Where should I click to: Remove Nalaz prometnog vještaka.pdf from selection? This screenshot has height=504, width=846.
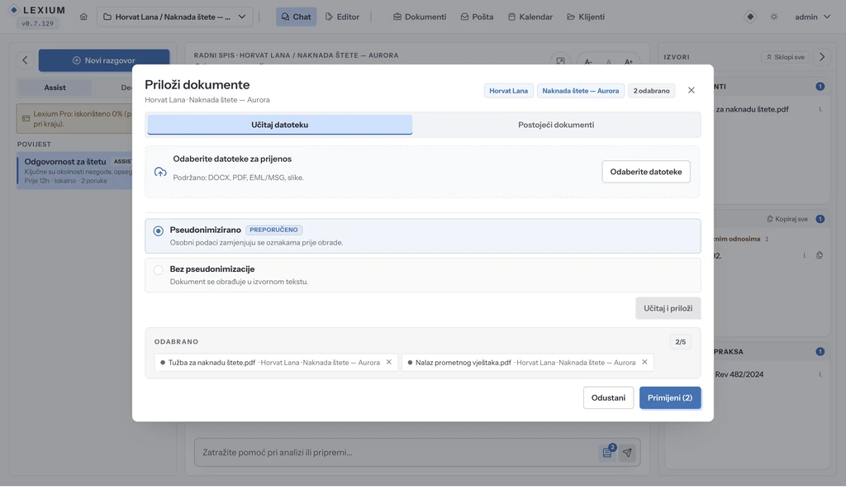coord(644,362)
